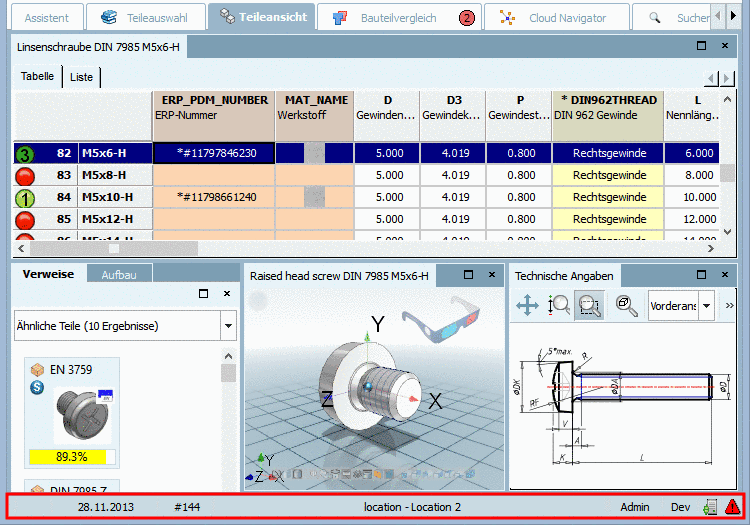Click the red status circle on row 85
The height and width of the screenshot is (525, 750).
pyautogui.click(x=26, y=218)
